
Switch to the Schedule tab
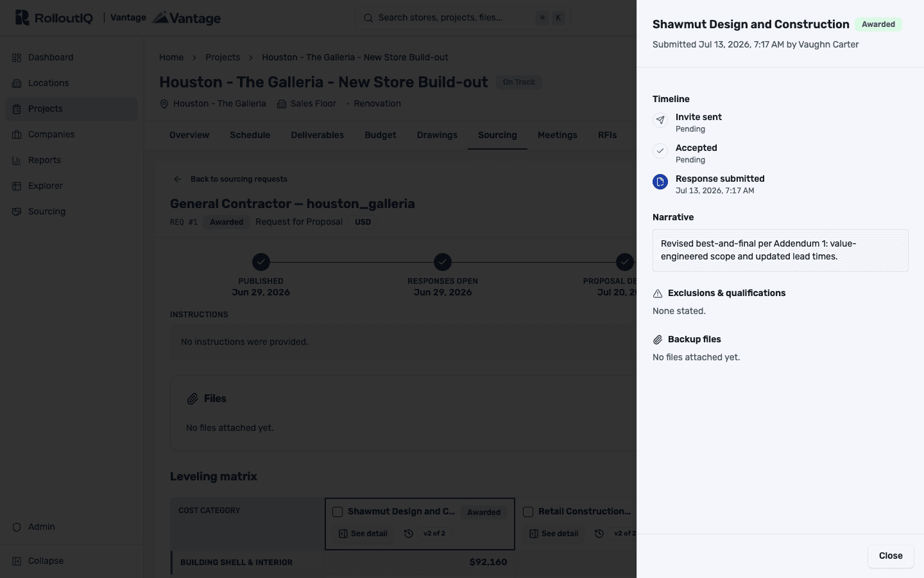pyautogui.click(x=250, y=135)
